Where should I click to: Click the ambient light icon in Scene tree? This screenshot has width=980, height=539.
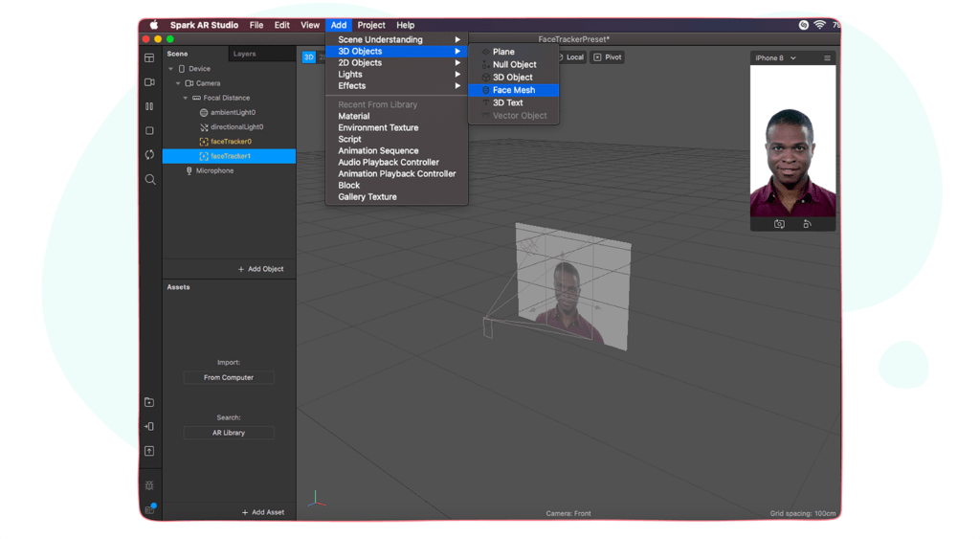point(204,113)
